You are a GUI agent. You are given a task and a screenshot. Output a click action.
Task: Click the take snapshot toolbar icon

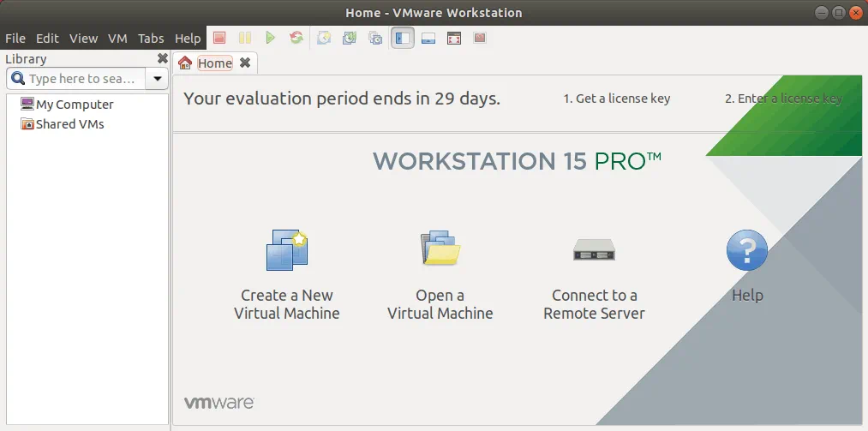(x=323, y=38)
